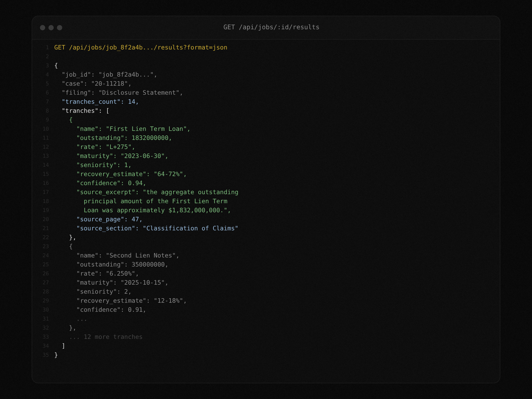This screenshot has height=399, width=532.
Task: Click the "filing": "Disclosure Statement" line
Action: [122, 93]
